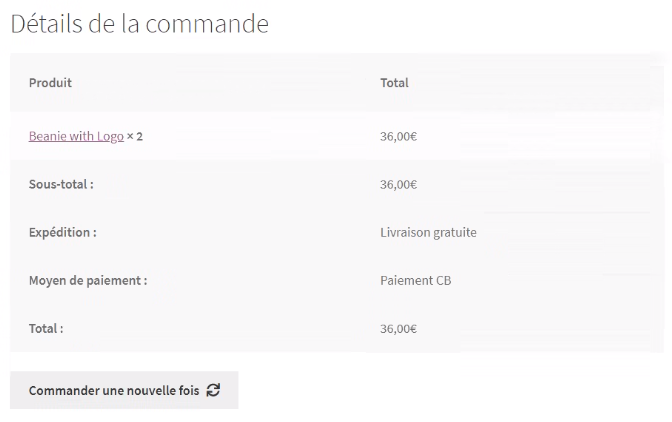This screenshot has width=672, height=422.
Task: Click the word Livraison in shipping value
Action: tap(405, 232)
